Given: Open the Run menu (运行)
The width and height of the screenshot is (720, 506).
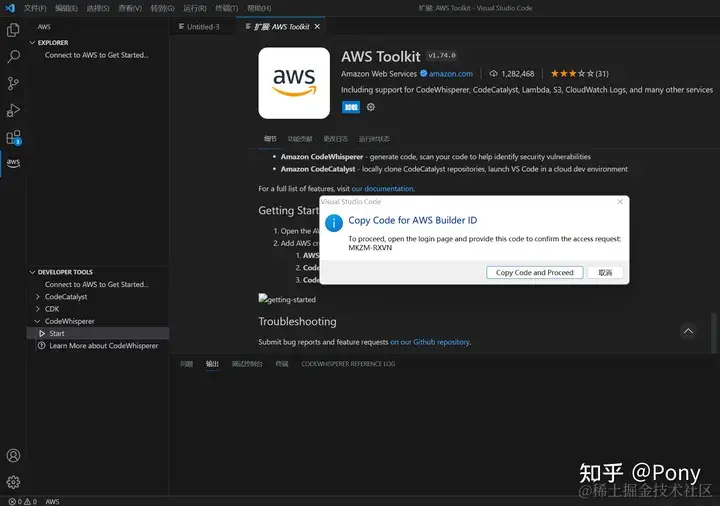Looking at the screenshot, I should 195,8.
